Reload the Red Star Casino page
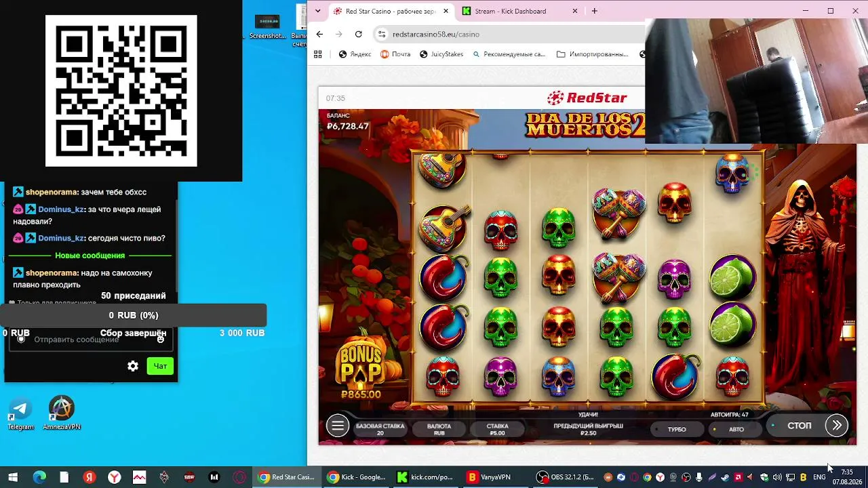Image resolution: width=868 pixels, height=488 pixels. pyautogui.click(x=358, y=34)
